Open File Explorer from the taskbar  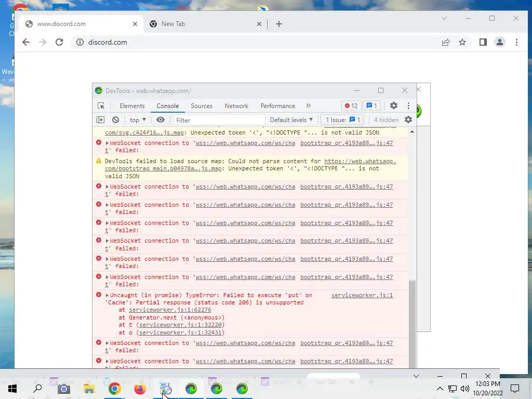coord(89,389)
